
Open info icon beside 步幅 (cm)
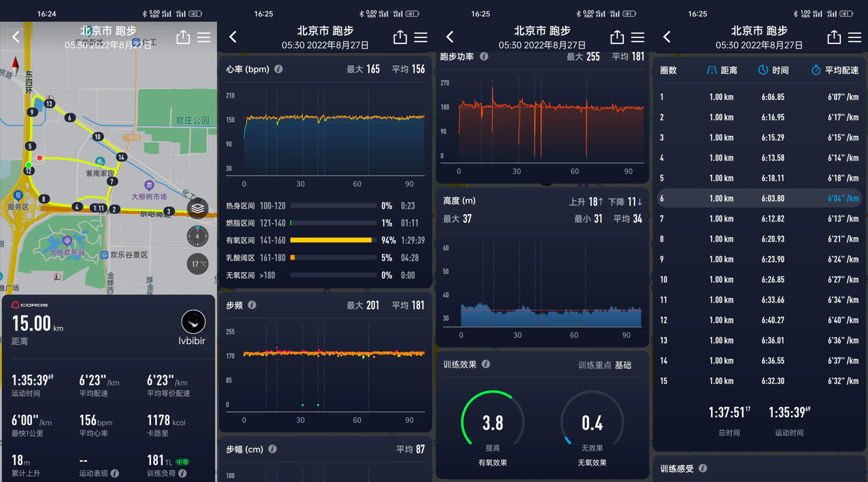(272, 449)
